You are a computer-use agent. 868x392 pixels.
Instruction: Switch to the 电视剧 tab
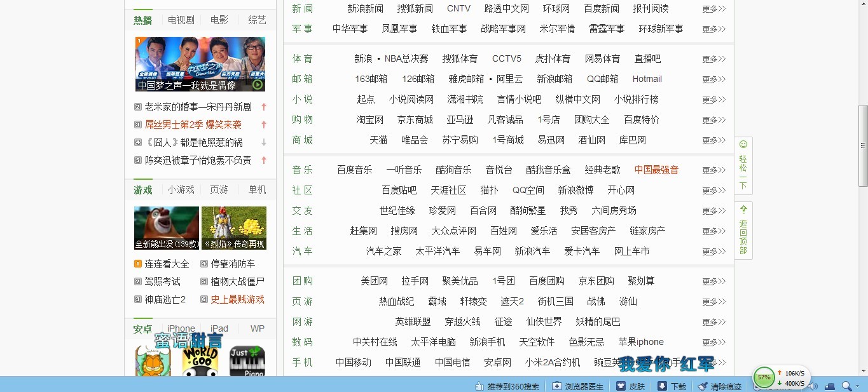pos(181,20)
